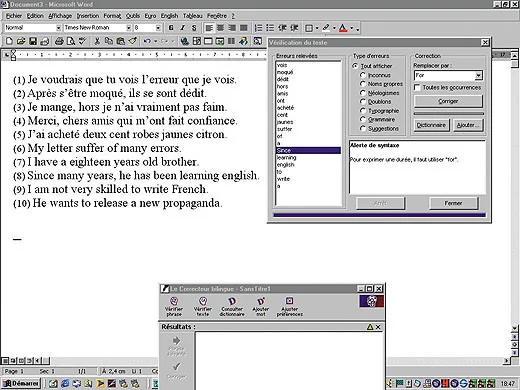The image size is (520, 390).
Task: Select the Tout afficher radio button
Action: (355, 66)
